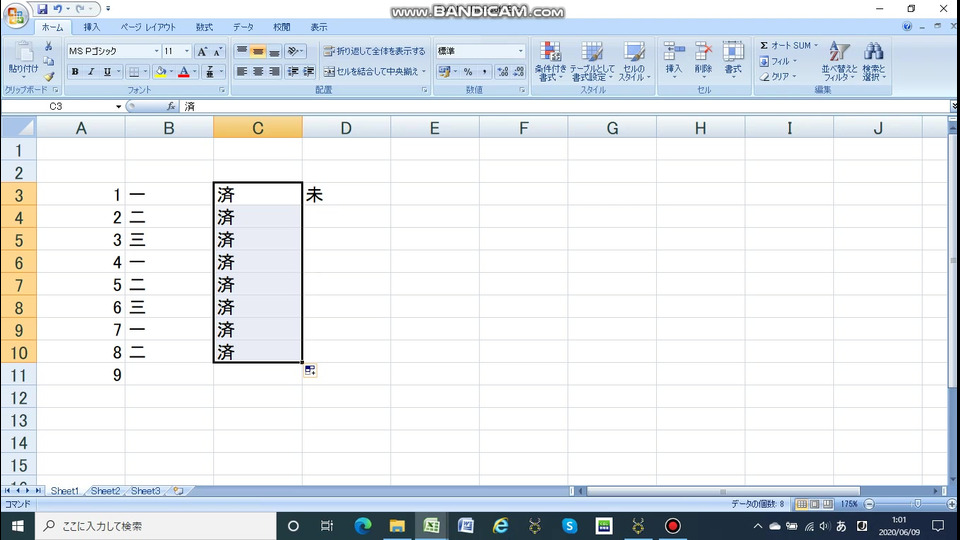Viewport: 960px width, 540px height.
Task: Click the merge and center (セルを結合して中央揃え) button
Action: (x=374, y=72)
